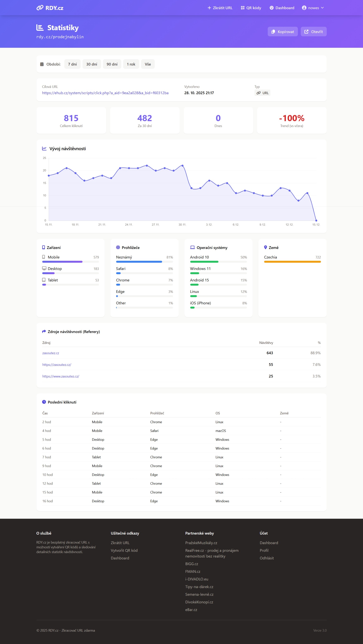Click the external-link icon in Otevřít button
The height and width of the screenshot is (644, 363).
tap(306, 32)
